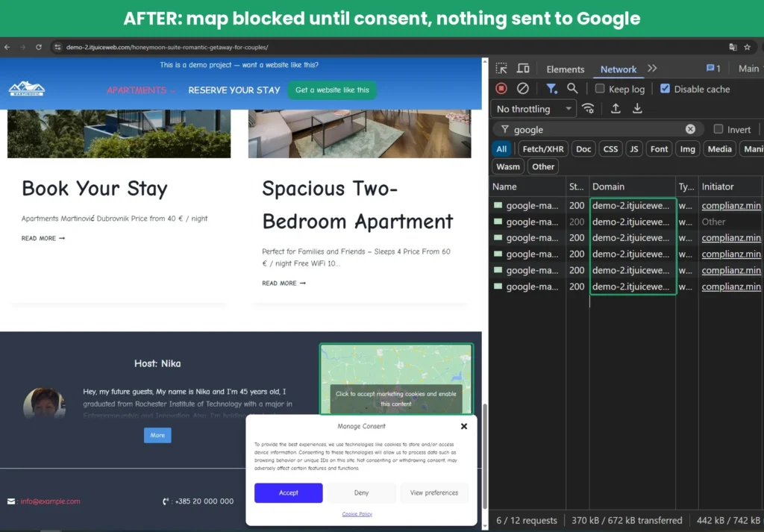Click the info@example.com email link

(x=50, y=501)
